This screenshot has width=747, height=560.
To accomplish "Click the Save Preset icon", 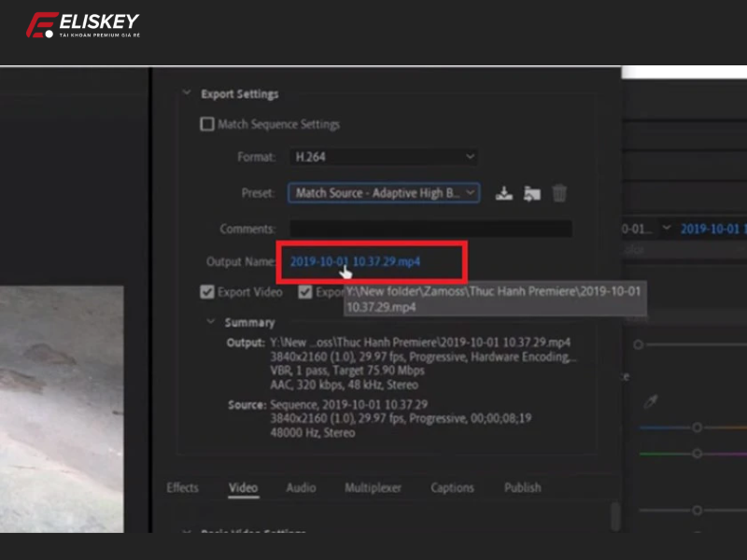I will click(504, 192).
